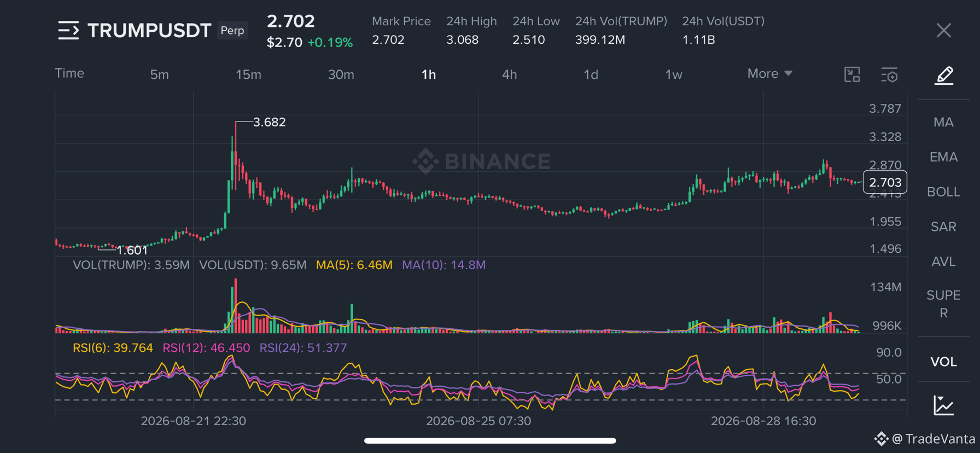Toggle the EMA indicator
This screenshot has width=980, height=453.
(x=944, y=157)
